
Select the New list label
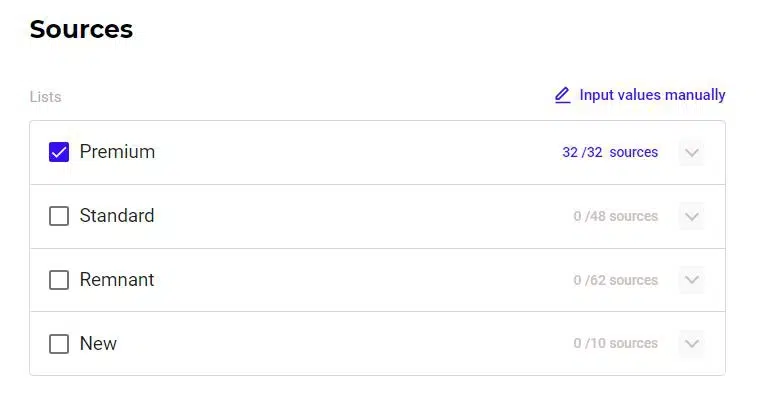click(x=98, y=344)
